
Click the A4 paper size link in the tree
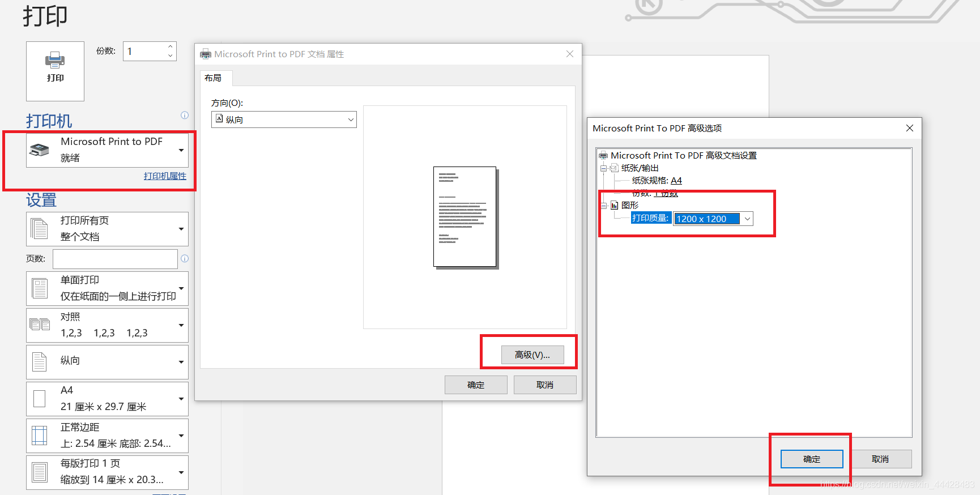676,181
